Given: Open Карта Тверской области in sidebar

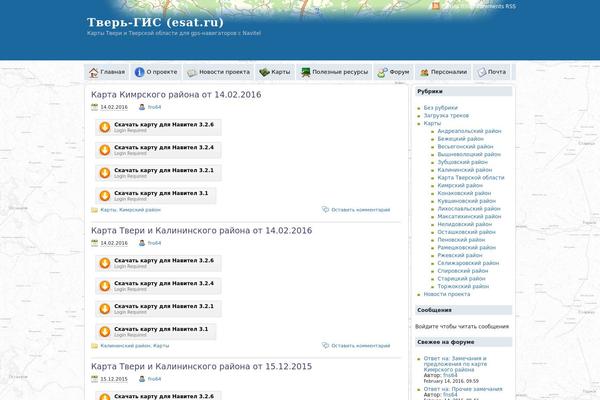Looking at the screenshot, I should point(471,178).
